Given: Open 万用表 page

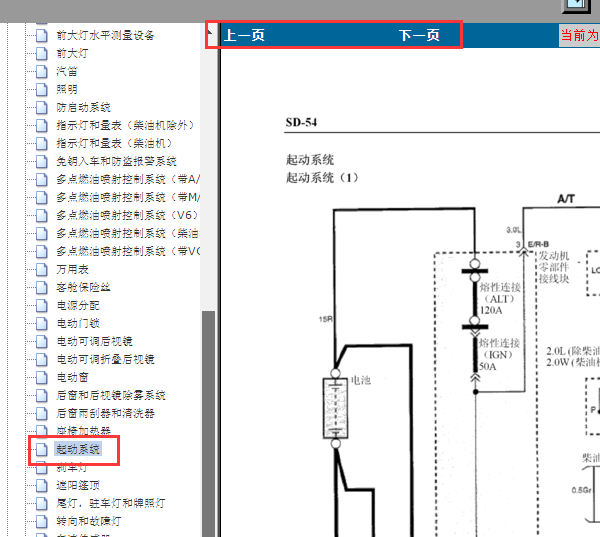Looking at the screenshot, I should (72, 269).
